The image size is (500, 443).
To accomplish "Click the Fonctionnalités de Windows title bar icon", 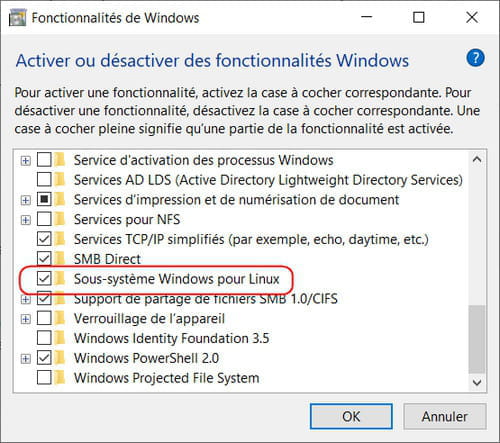I will point(17,18).
